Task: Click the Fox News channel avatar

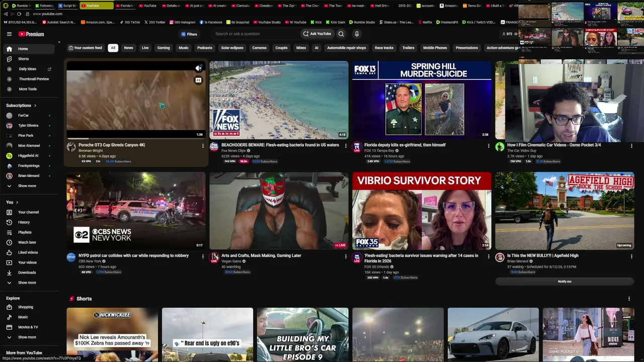Action: [214, 147]
